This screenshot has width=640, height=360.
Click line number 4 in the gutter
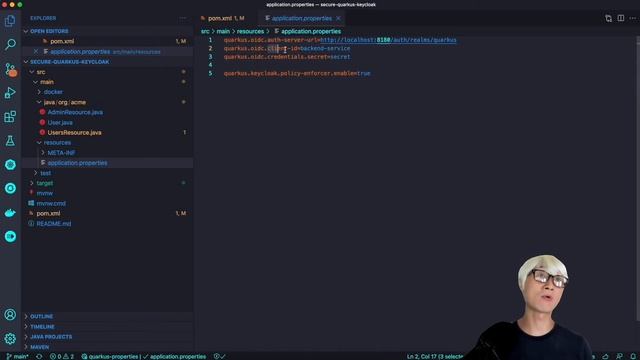(210, 65)
